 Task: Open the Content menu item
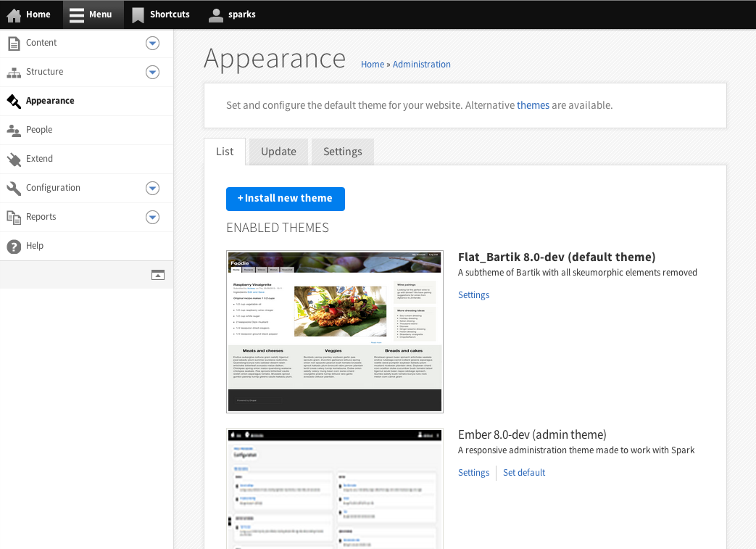pos(41,43)
